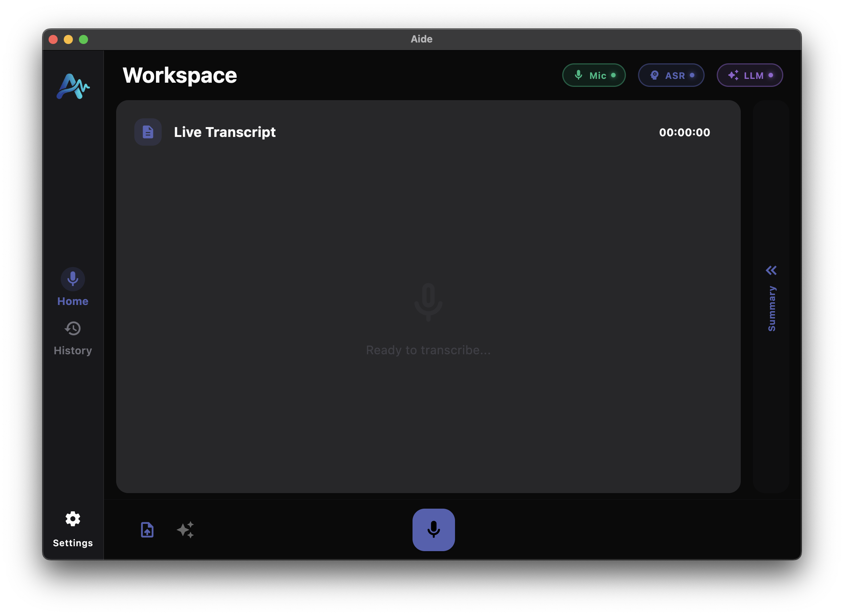Screen dimensions: 844x616
Task: Click the Ready to transcribe placeholder text
Action: click(428, 350)
